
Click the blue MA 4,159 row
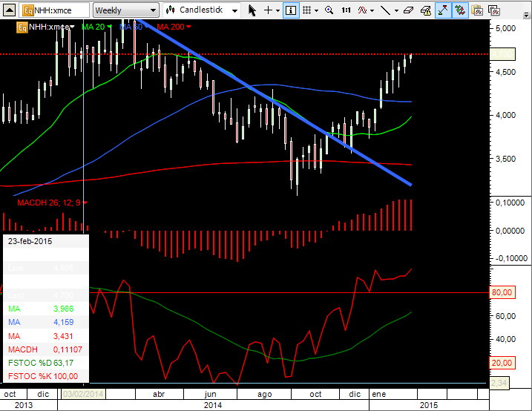click(46, 322)
